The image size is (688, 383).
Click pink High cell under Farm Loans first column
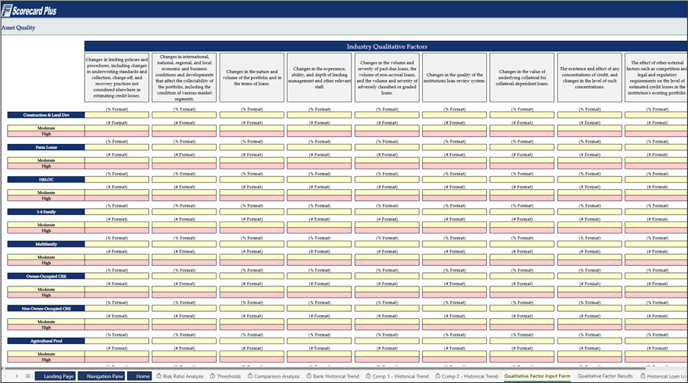pyautogui.click(x=117, y=166)
